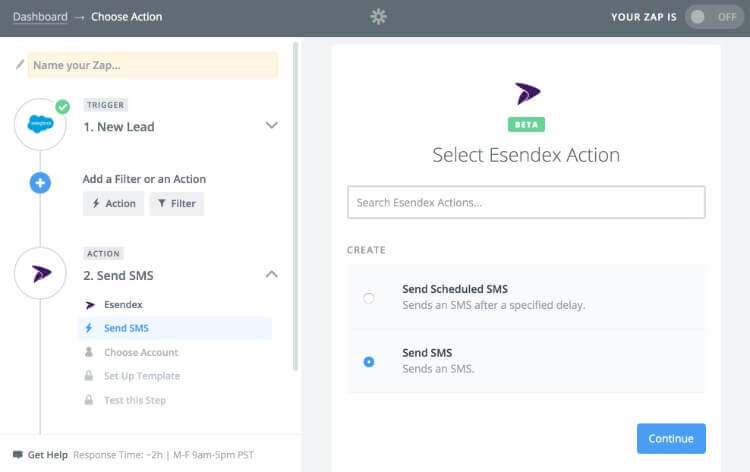Click the Continue button
The height and width of the screenshot is (472, 750).
tap(671, 439)
